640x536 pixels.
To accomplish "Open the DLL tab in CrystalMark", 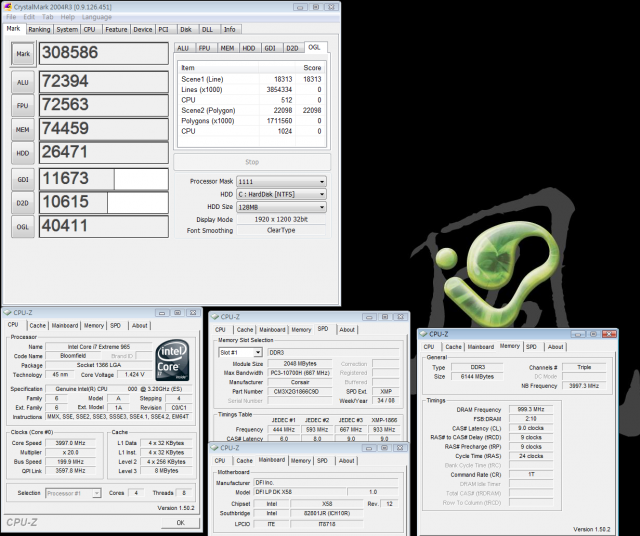I will coord(207,29).
